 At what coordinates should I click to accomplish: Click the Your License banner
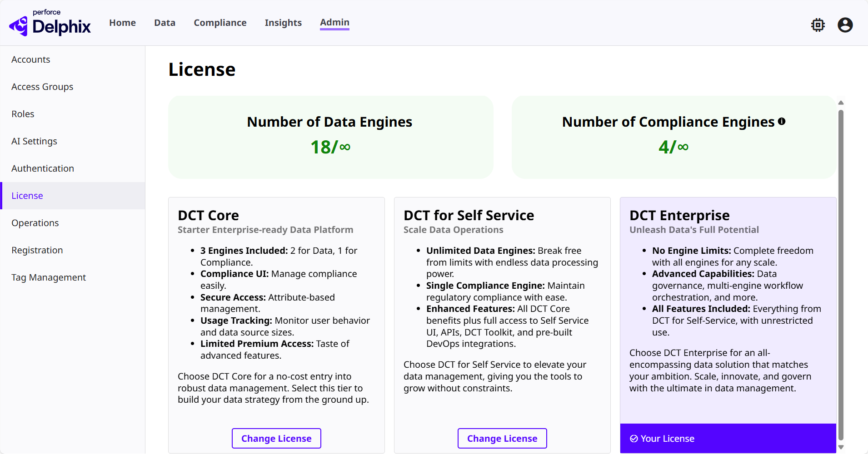(x=728, y=439)
